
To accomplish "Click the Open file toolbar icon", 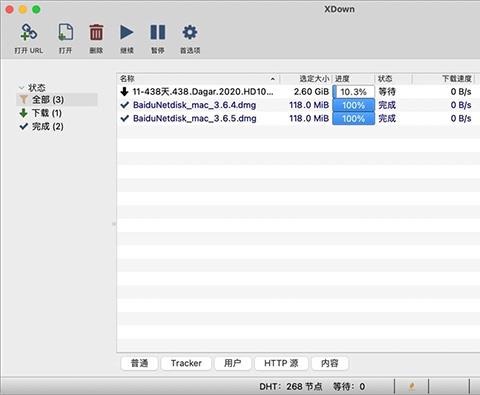I will (x=65, y=33).
